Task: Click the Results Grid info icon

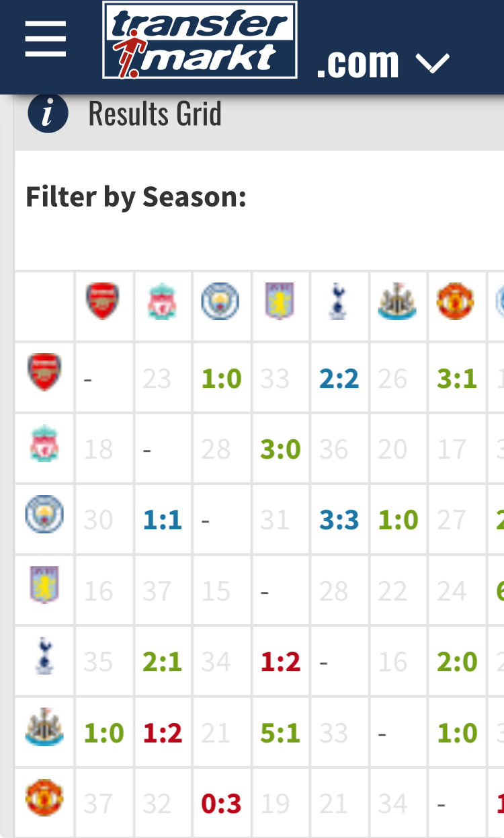Action: click(48, 113)
